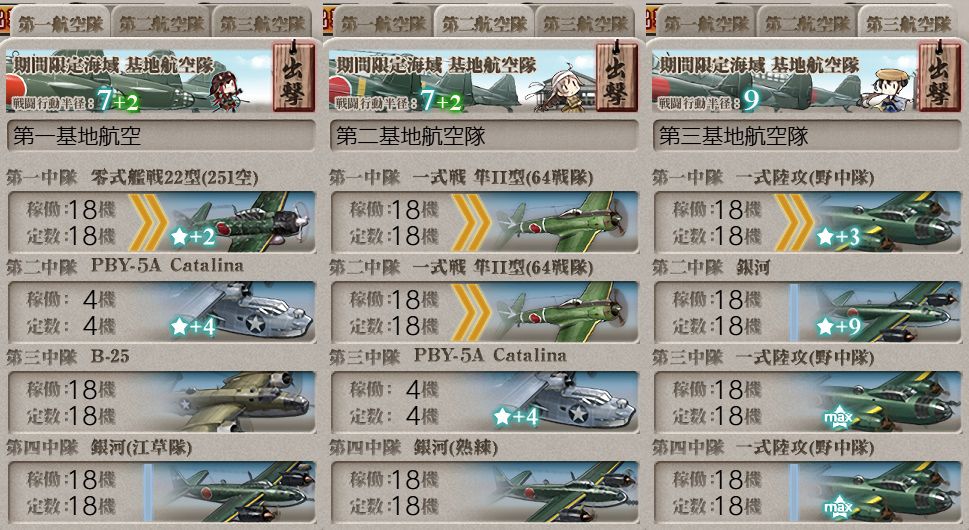Select PBY-5A Catalina in second air base
The width and height of the screenshot is (969, 530).
pos(484,402)
